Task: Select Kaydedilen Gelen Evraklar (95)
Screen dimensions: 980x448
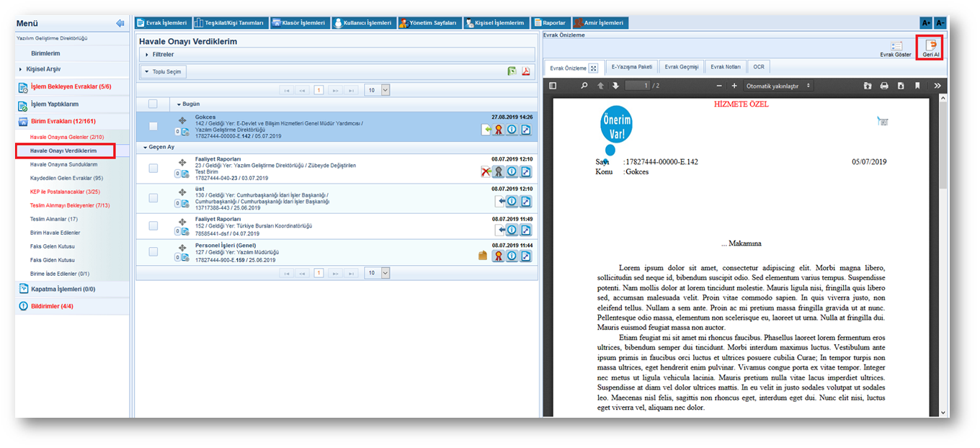Action: click(x=66, y=178)
